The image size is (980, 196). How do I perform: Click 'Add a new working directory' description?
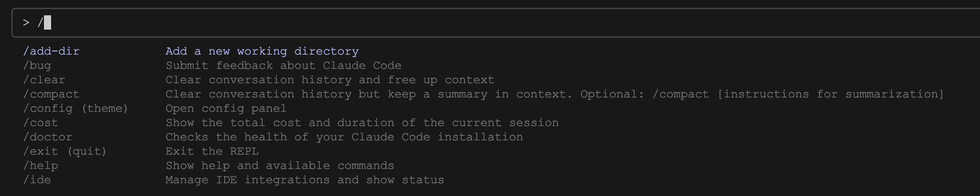click(262, 51)
